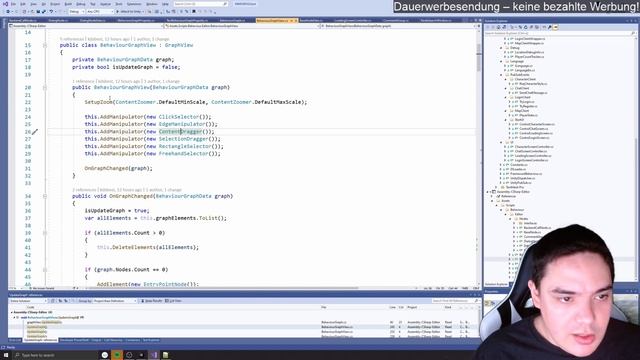Select the ChatClient folder in Solution Explorer
This screenshot has width=640, height=360.
click(x=522, y=88)
